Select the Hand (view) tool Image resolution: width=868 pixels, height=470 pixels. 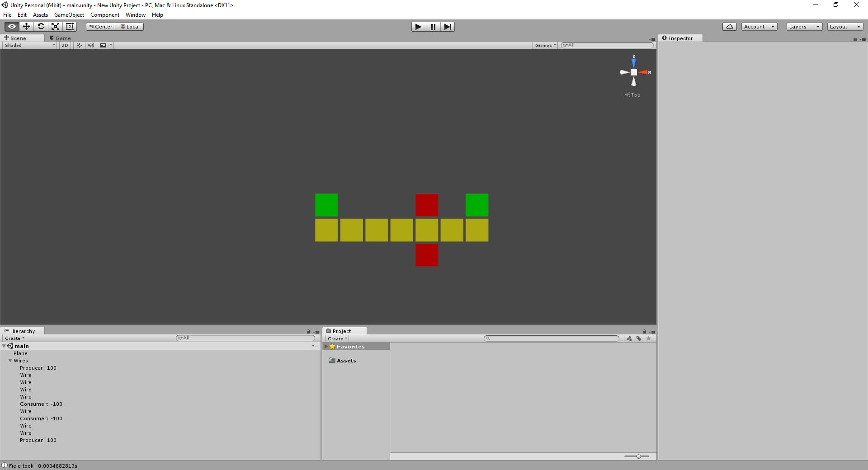12,27
